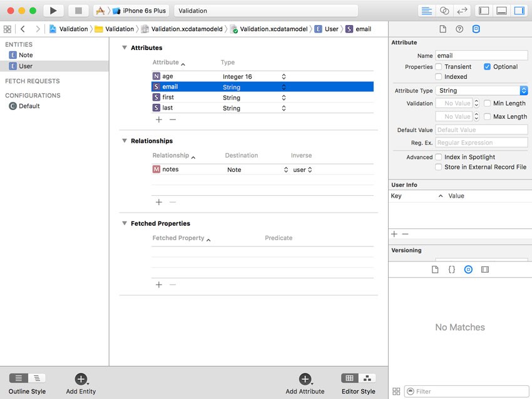Open the File inspector
Screen dimensions: 532x399
(442, 29)
